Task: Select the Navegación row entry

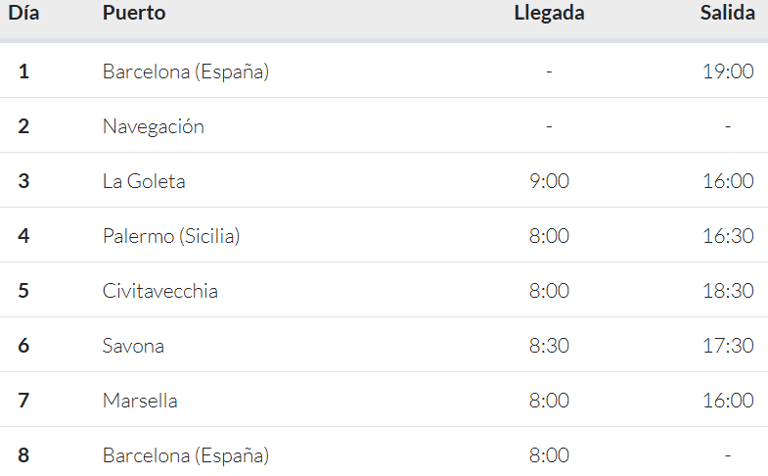Action: [x=153, y=127]
